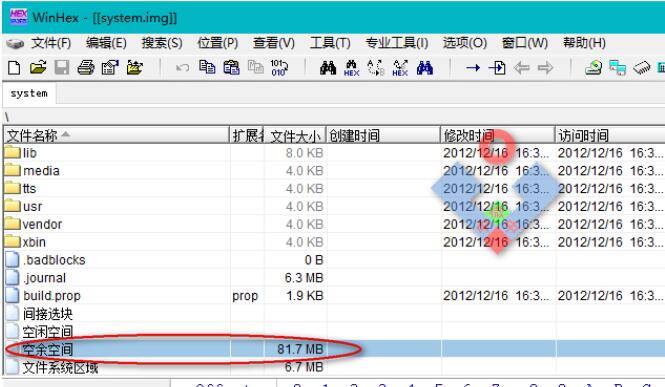Select the 空余空间 entry
Screen dimensions: 665x387
coord(334,349)
